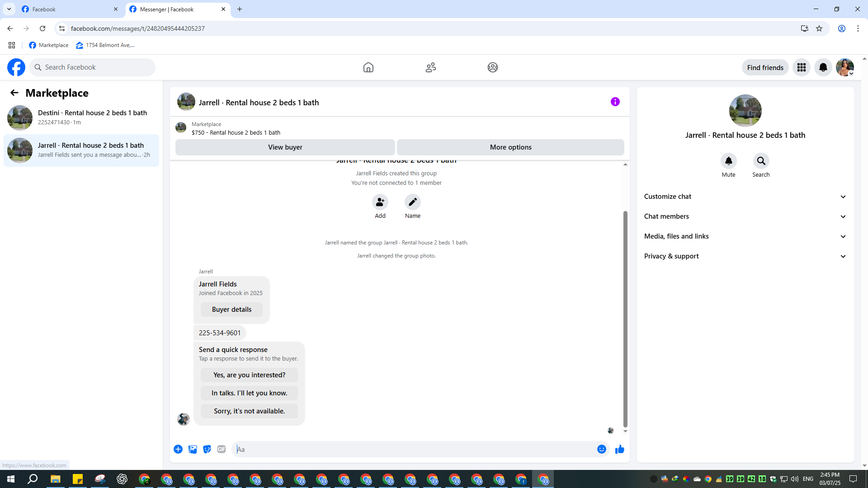Mute this conversation
The image size is (868, 488).
728,161
